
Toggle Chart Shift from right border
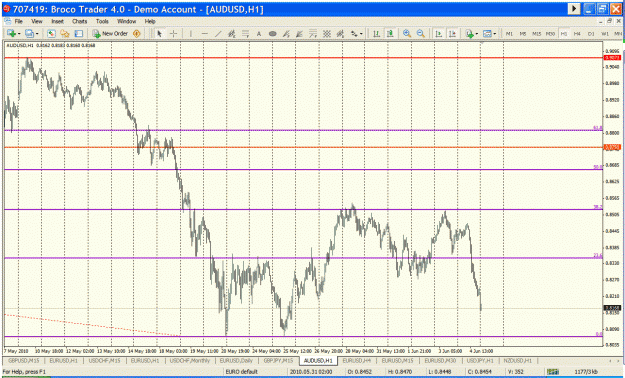pos(452,34)
